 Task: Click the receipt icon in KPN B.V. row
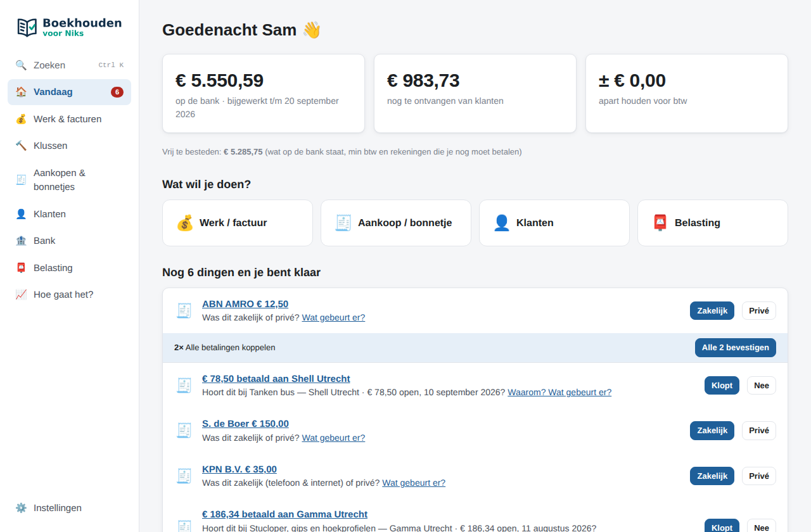(x=184, y=476)
